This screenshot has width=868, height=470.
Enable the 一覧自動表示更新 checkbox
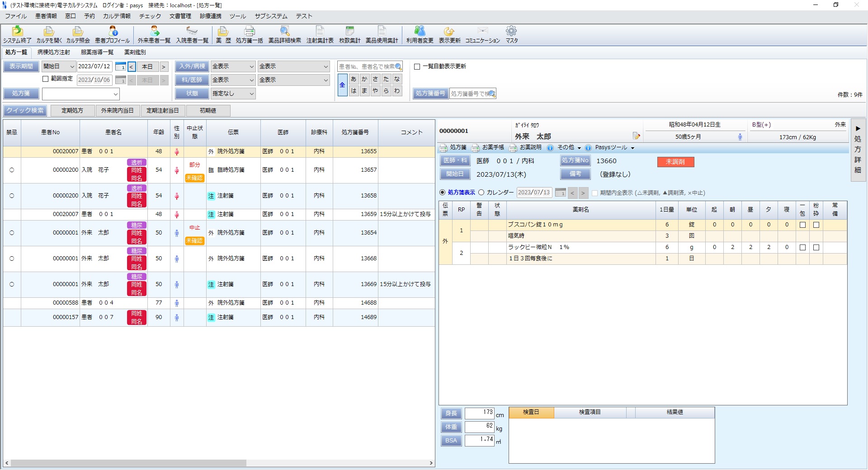point(417,66)
